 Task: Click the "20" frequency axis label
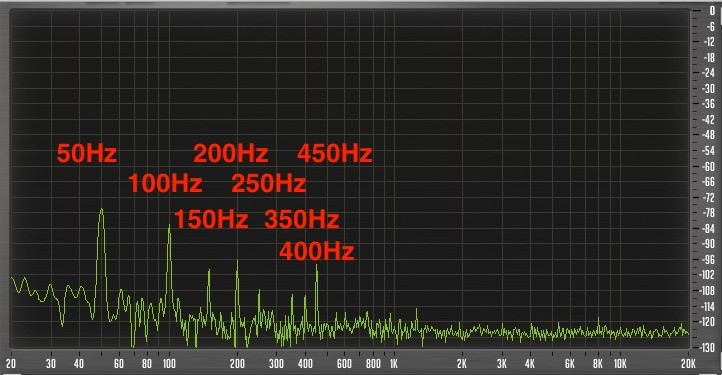(11, 364)
